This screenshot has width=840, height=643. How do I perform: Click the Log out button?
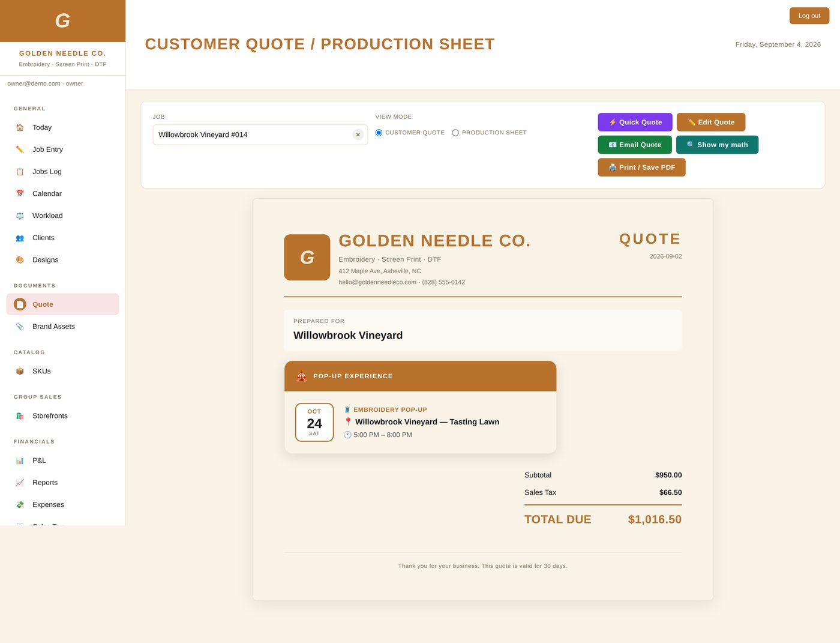pos(809,16)
